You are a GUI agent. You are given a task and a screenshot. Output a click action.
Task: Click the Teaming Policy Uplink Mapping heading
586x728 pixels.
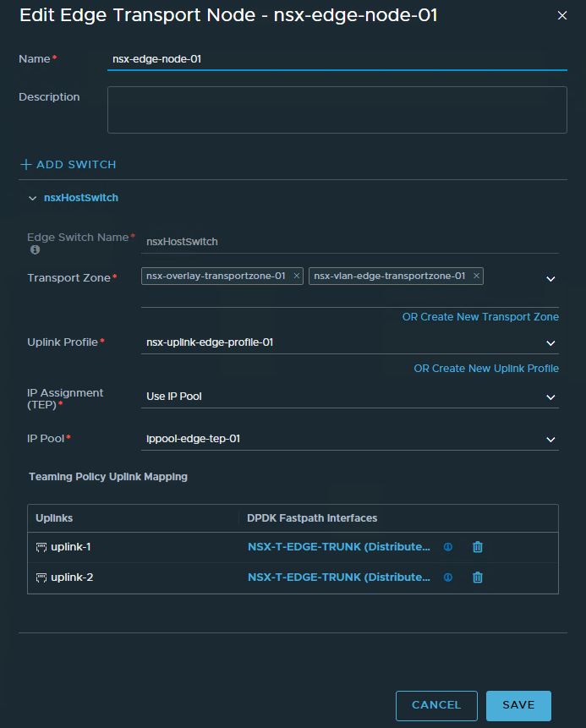[x=108, y=477]
